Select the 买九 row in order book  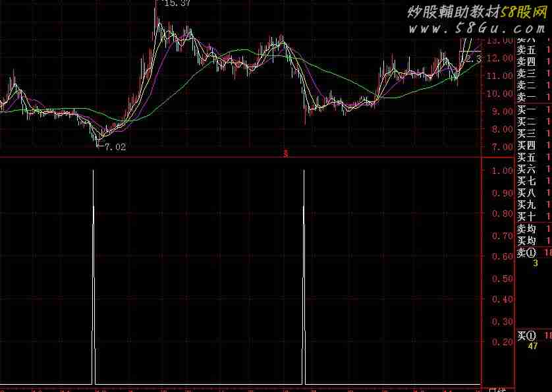coord(534,205)
